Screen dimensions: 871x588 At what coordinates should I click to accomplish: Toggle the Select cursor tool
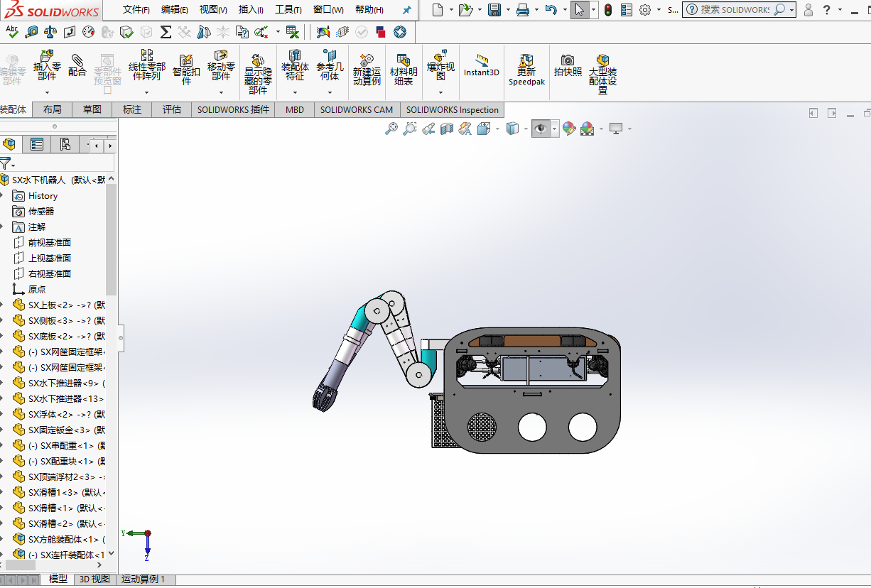point(580,10)
